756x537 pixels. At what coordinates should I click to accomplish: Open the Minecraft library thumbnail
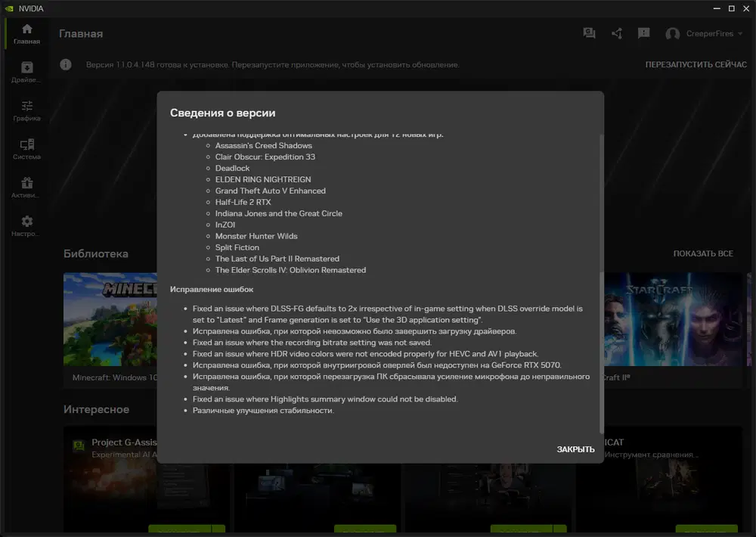(x=110, y=319)
